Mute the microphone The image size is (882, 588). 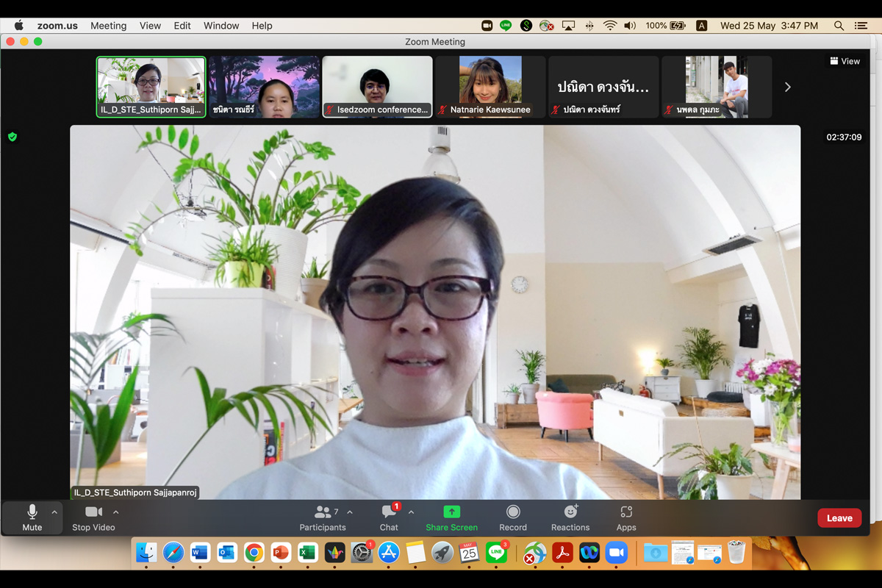pyautogui.click(x=32, y=517)
